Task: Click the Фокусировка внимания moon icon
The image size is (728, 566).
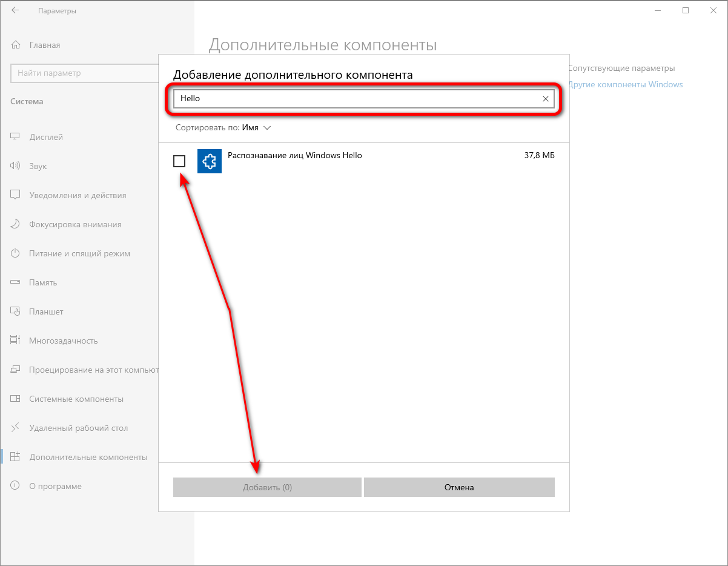Action: [x=16, y=224]
